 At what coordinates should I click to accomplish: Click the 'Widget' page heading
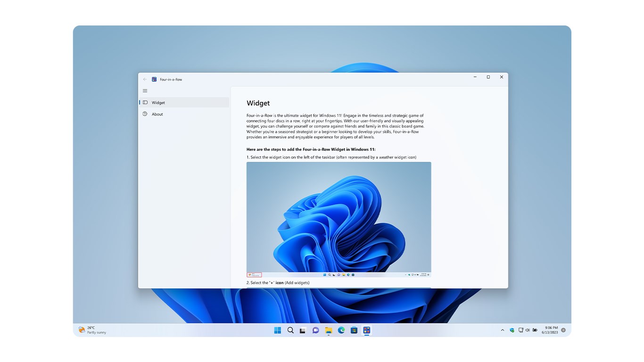(258, 103)
